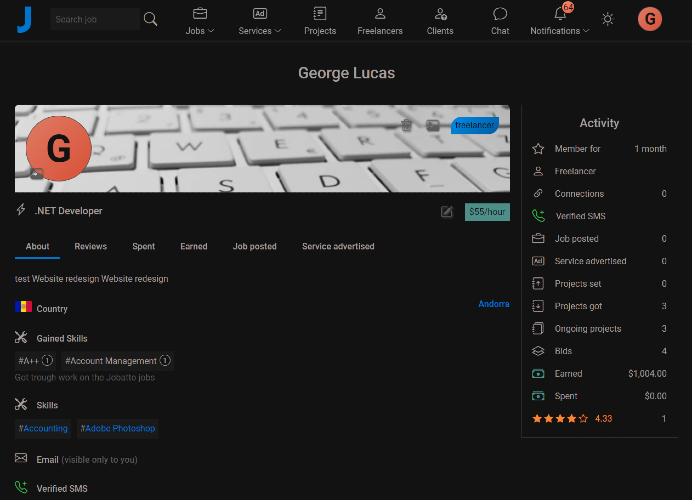Click the lightning bolt icon by .NET Developer

(x=21, y=210)
